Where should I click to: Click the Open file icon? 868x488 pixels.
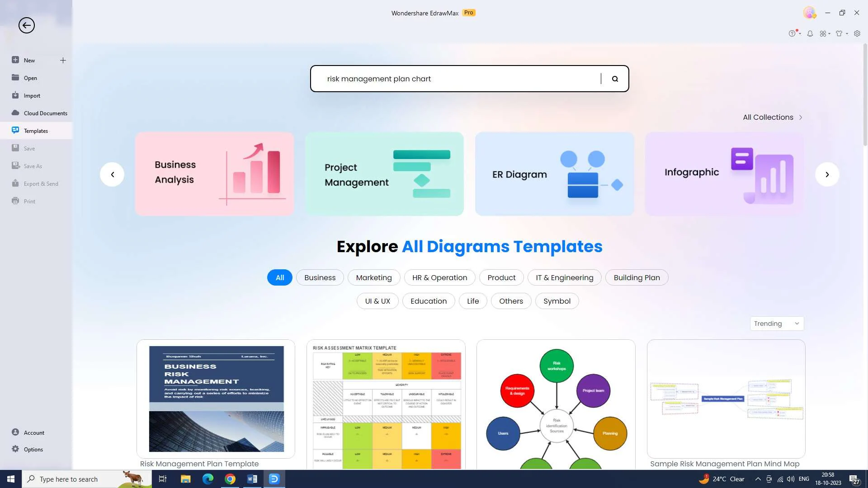[x=15, y=77]
